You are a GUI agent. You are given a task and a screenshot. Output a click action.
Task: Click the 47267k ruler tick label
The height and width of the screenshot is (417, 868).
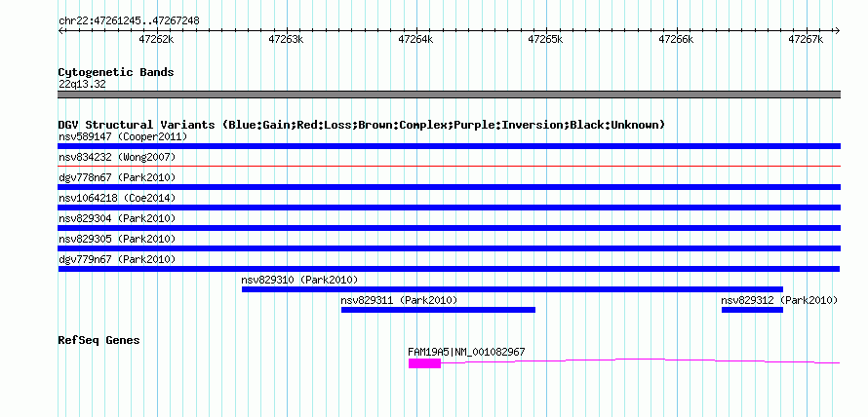806,39
